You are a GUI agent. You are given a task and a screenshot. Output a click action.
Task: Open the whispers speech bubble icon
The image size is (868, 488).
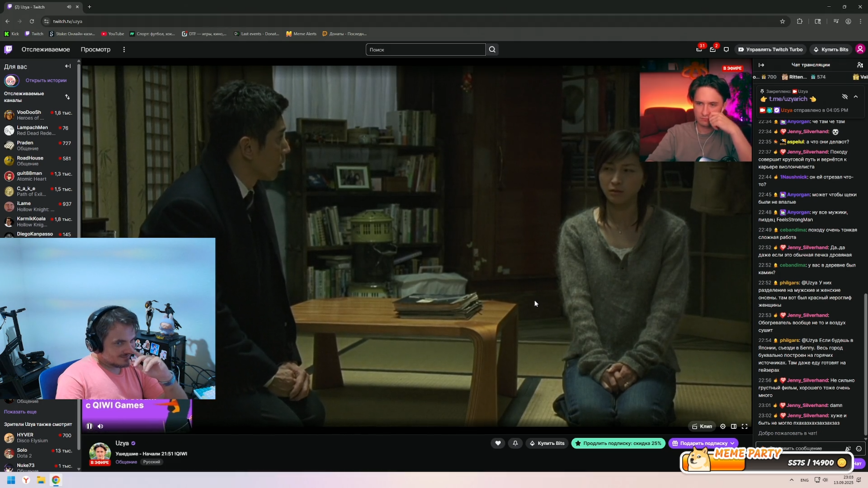pos(726,50)
